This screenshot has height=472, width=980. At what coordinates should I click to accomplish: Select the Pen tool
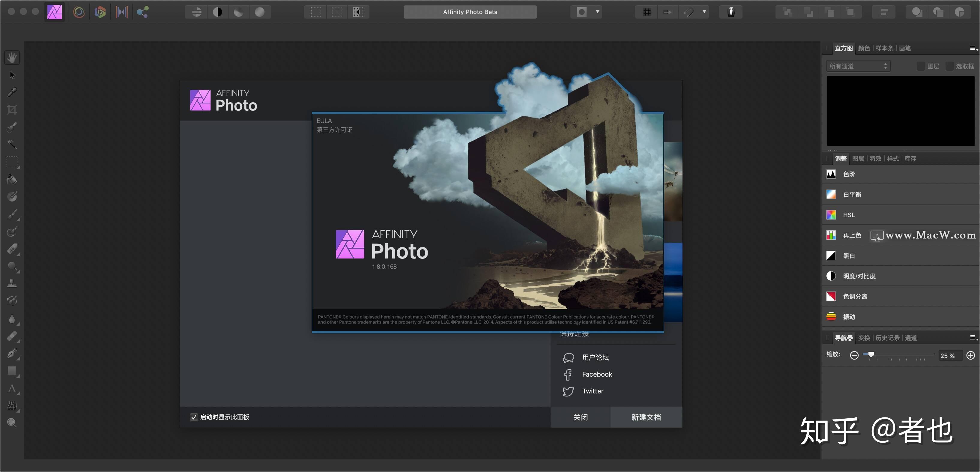(x=12, y=353)
